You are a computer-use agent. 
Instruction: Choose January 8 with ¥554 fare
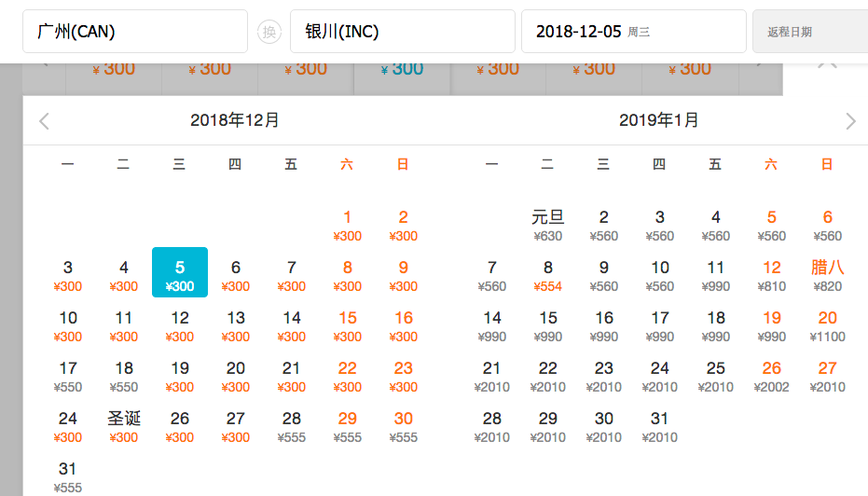[548, 274]
